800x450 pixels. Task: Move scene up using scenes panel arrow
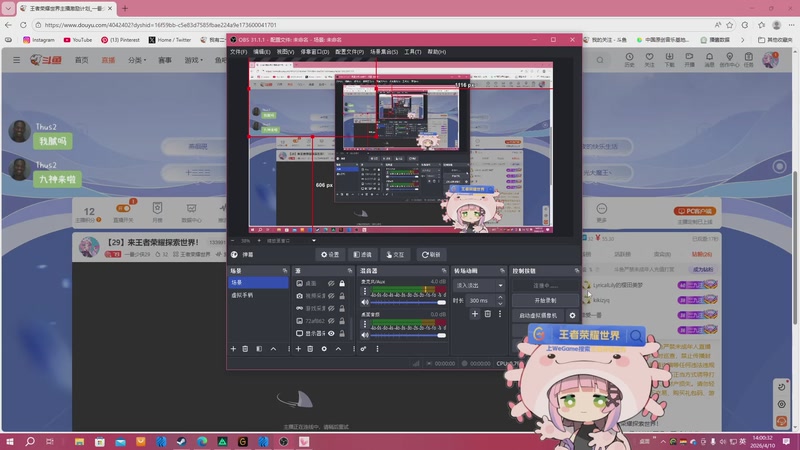273,349
